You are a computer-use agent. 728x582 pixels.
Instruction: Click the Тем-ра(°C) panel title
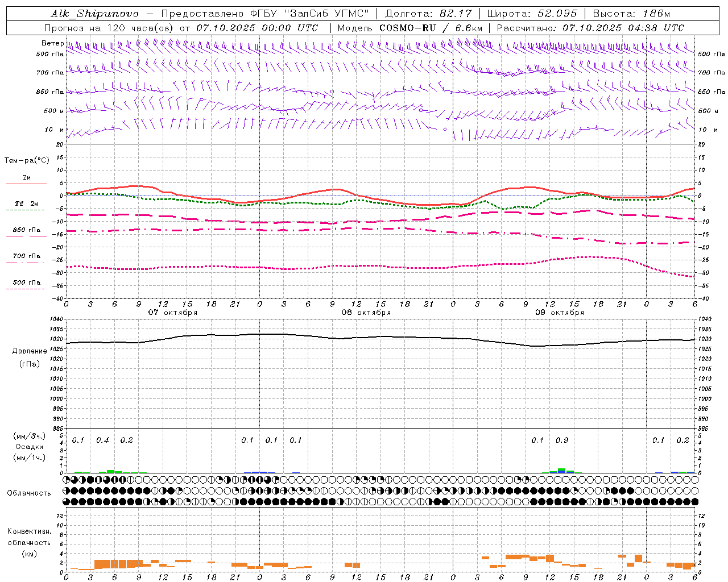tap(27, 161)
